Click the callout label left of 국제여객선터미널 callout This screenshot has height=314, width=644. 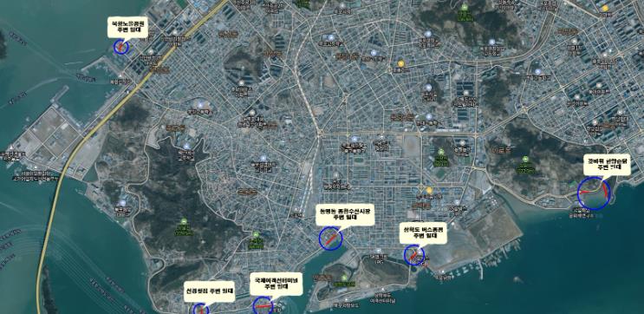point(210,291)
